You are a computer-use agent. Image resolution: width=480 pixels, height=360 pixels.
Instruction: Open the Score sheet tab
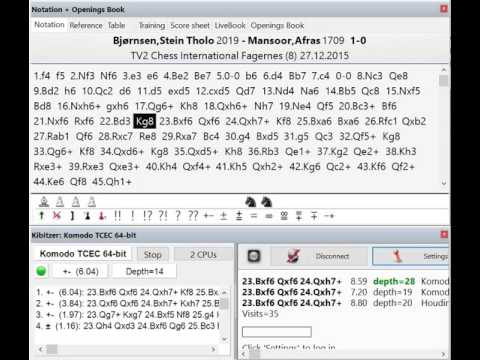(x=190, y=25)
